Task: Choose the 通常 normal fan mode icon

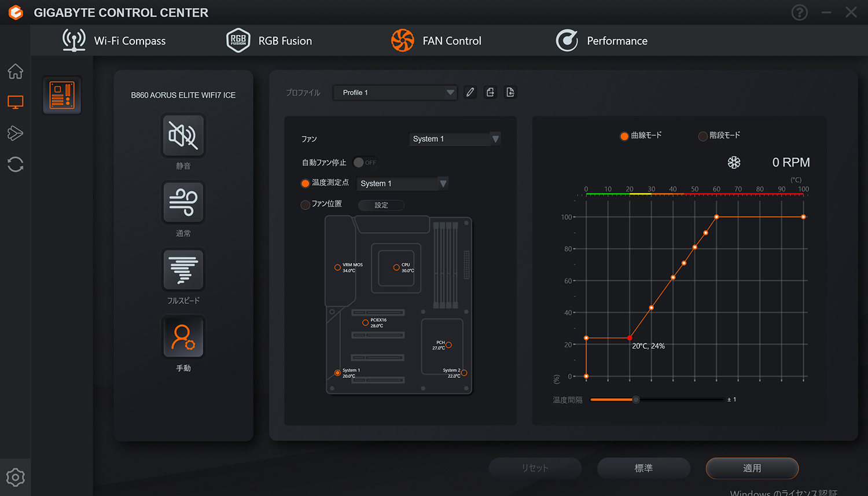Action: pos(183,203)
